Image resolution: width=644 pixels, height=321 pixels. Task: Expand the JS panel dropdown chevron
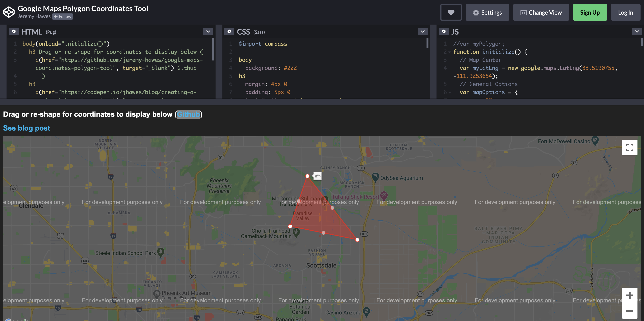point(637,31)
